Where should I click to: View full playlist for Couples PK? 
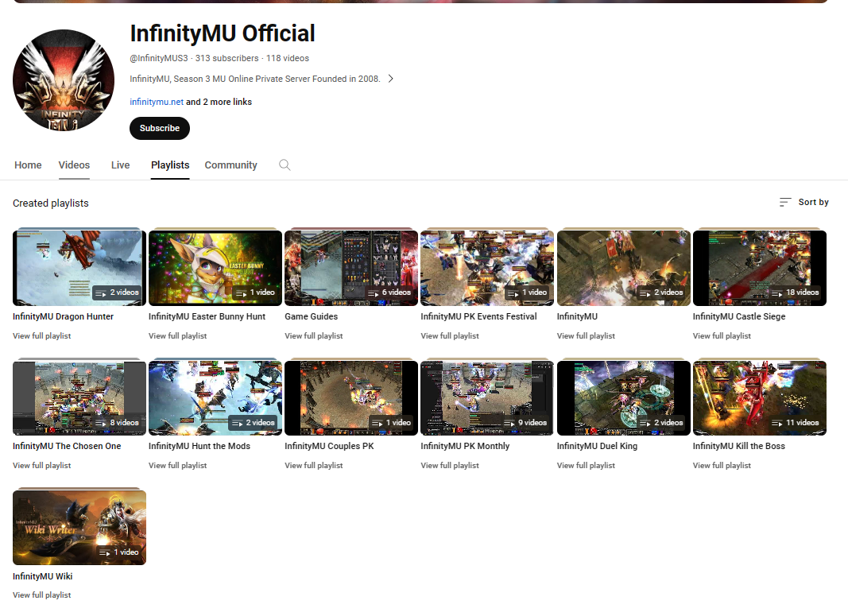(314, 466)
